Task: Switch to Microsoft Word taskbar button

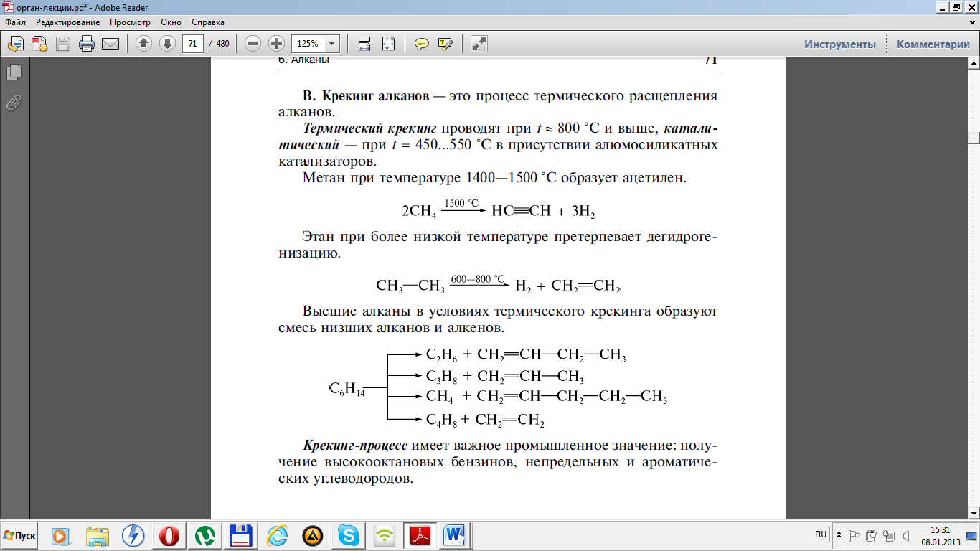Action: point(456,535)
